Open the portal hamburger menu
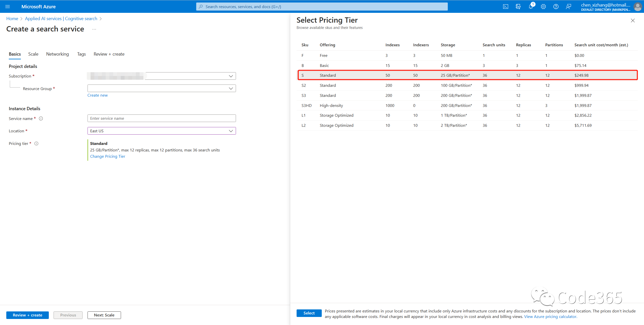This screenshot has width=644, height=325. (7, 7)
